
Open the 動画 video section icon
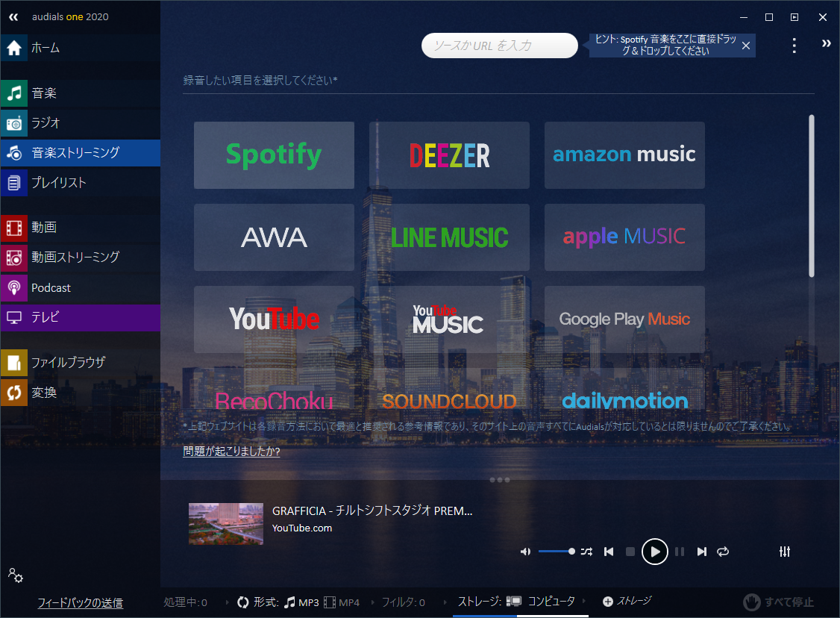click(14, 227)
